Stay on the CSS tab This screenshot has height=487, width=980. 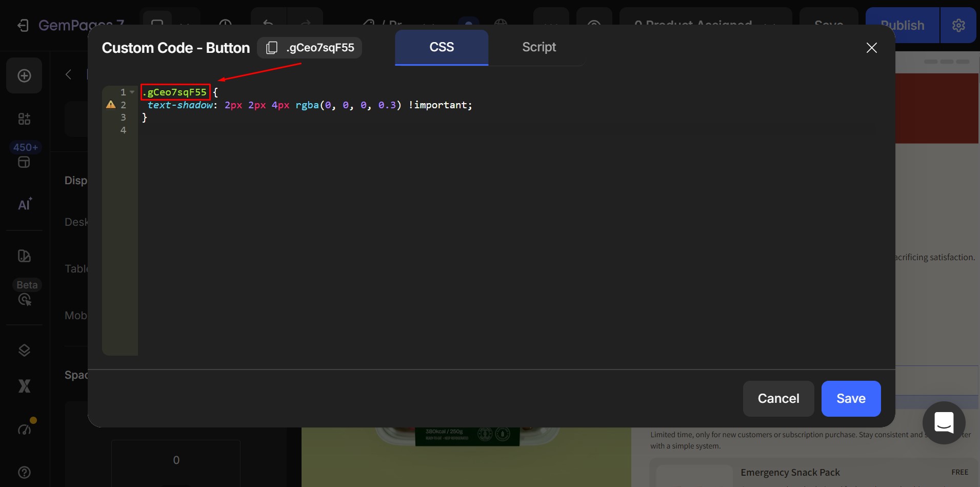pos(441,47)
